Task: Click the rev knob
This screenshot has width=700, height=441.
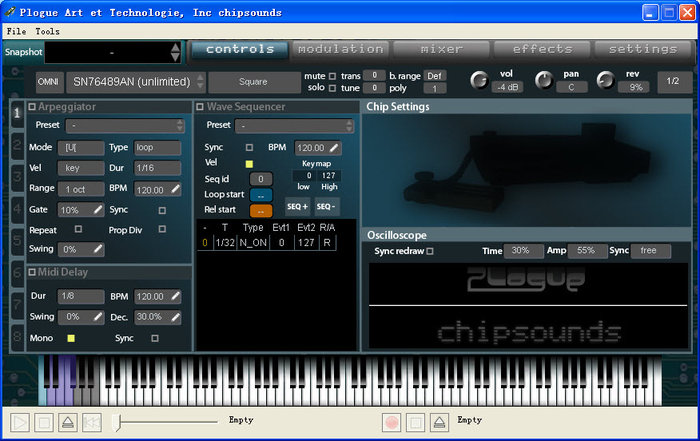Action: coord(605,80)
